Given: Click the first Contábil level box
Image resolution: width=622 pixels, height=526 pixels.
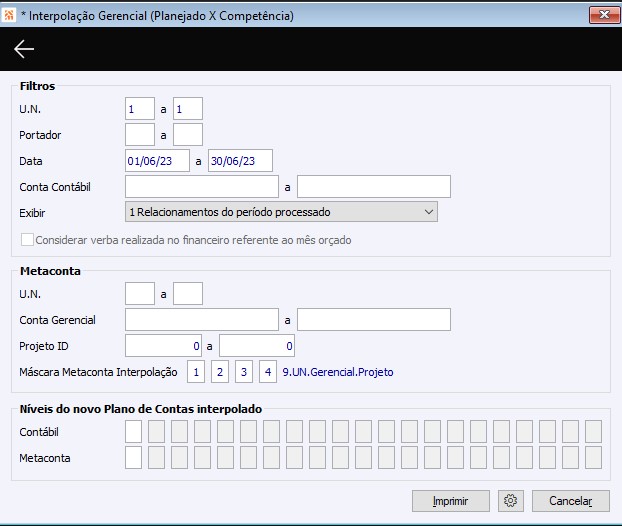Looking at the screenshot, I should [133, 432].
